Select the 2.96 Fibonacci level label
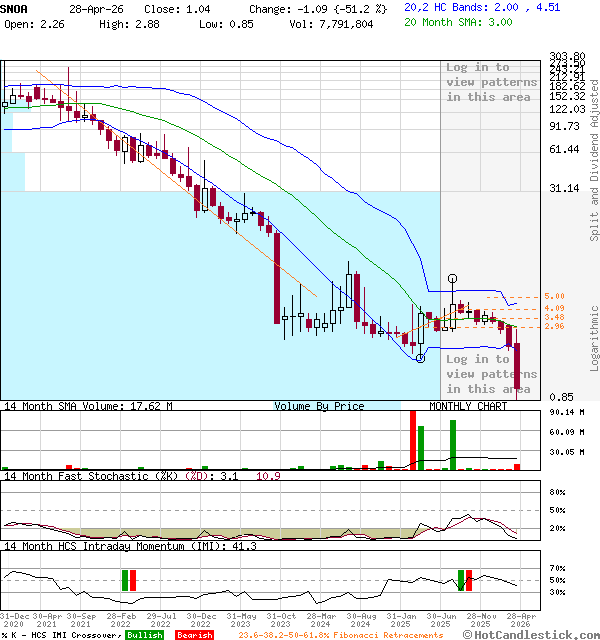 pyautogui.click(x=554, y=326)
